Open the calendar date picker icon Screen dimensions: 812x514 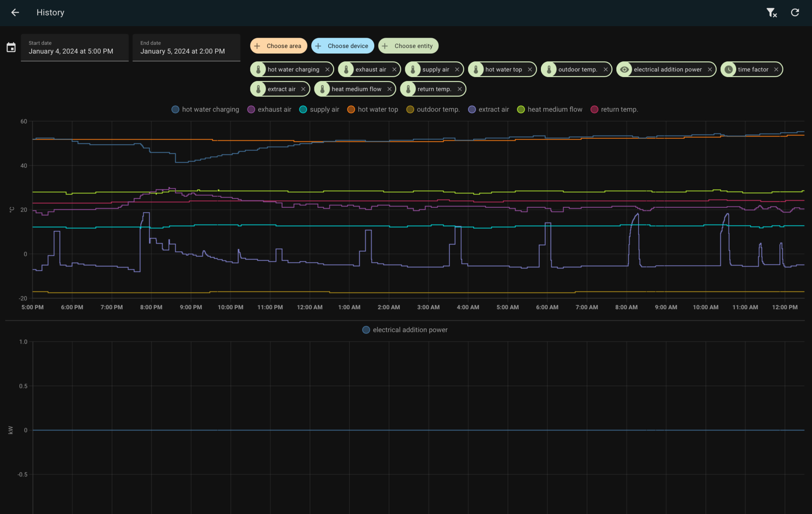tap(11, 47)
